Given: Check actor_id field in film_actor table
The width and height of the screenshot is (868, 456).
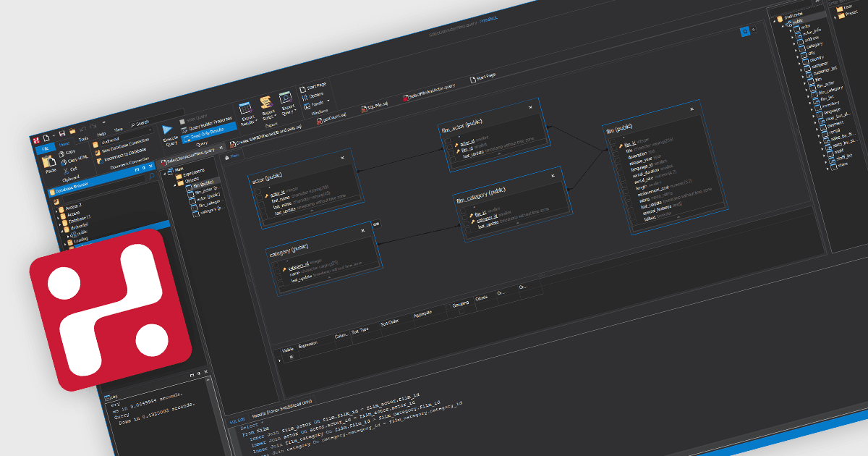Looking at the screenshot, I should [449, 146].
